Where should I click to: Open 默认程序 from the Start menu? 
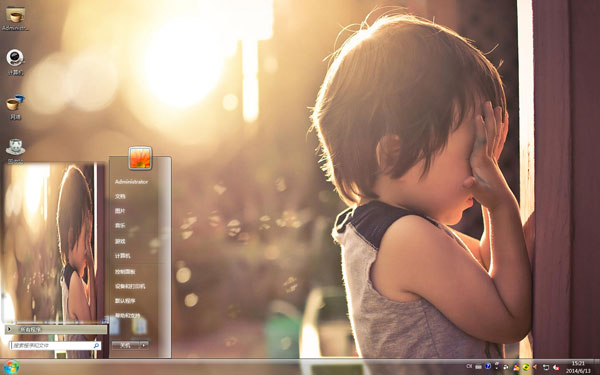pyautogui.click(x=125, y=301)
